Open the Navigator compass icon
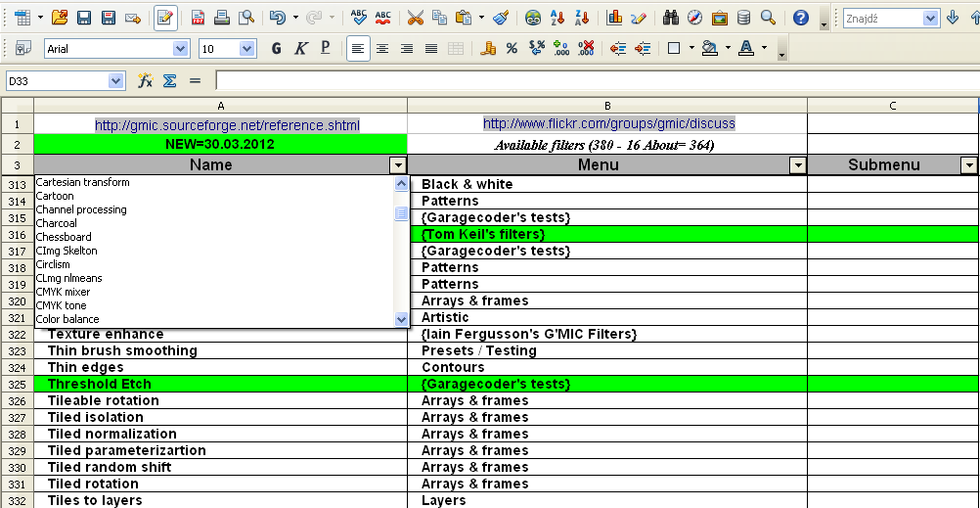Image resolution: width=980 pixels, height=508 pixels. click(x=695, y=18)
